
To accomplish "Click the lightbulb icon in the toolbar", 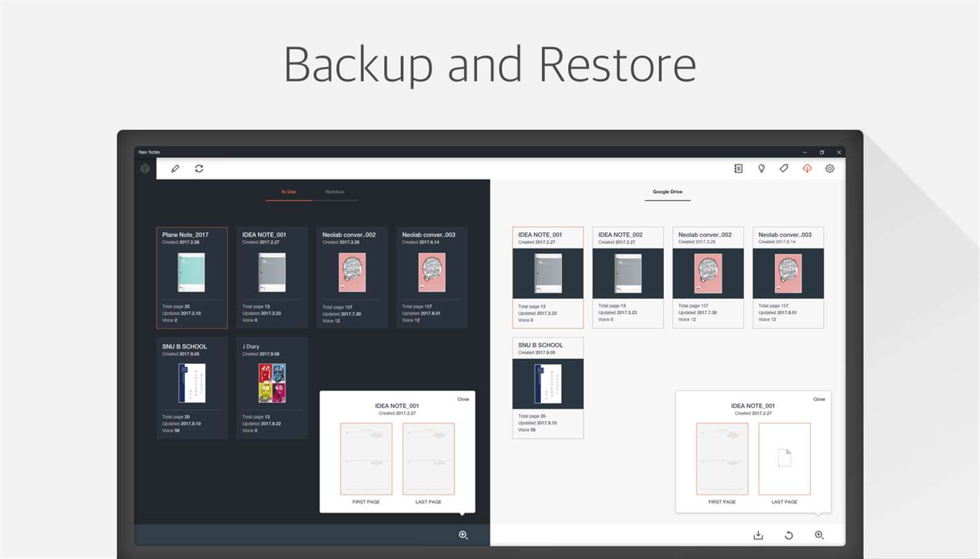I will pos(761,168).
